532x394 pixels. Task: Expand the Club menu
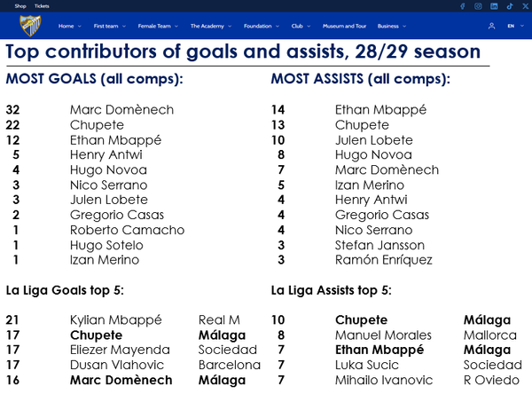click(301, 27)
